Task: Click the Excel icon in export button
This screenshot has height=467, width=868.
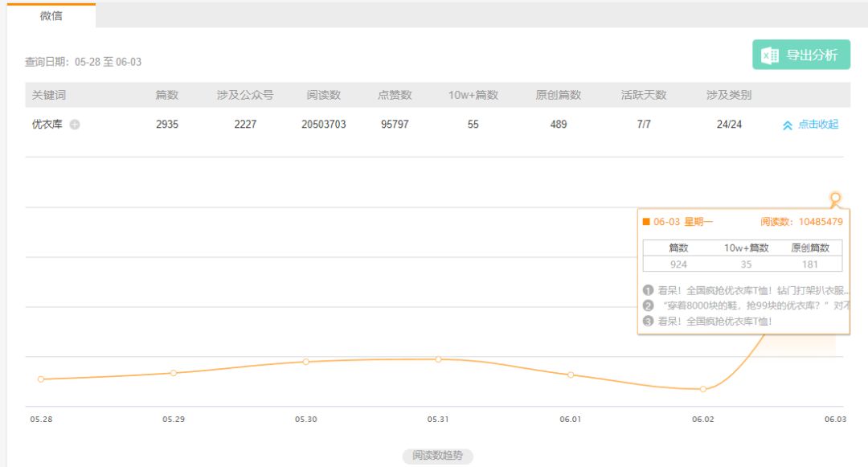Action: 770,55
